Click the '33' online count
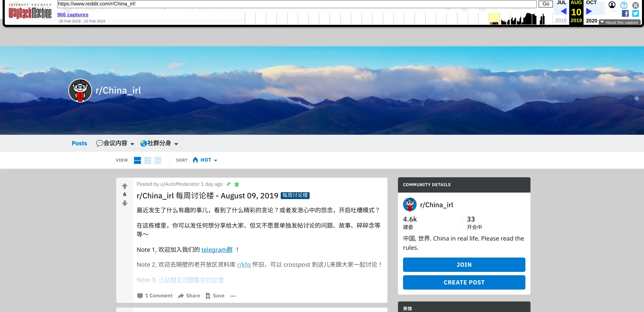The width and height of the screenshot is (644, 312). pos(471,219)
